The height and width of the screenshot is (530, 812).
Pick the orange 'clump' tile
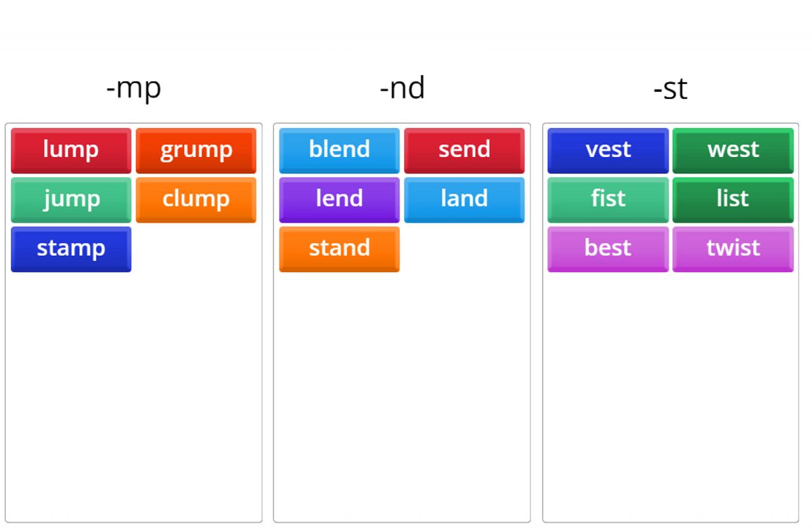tap(196, 200)
